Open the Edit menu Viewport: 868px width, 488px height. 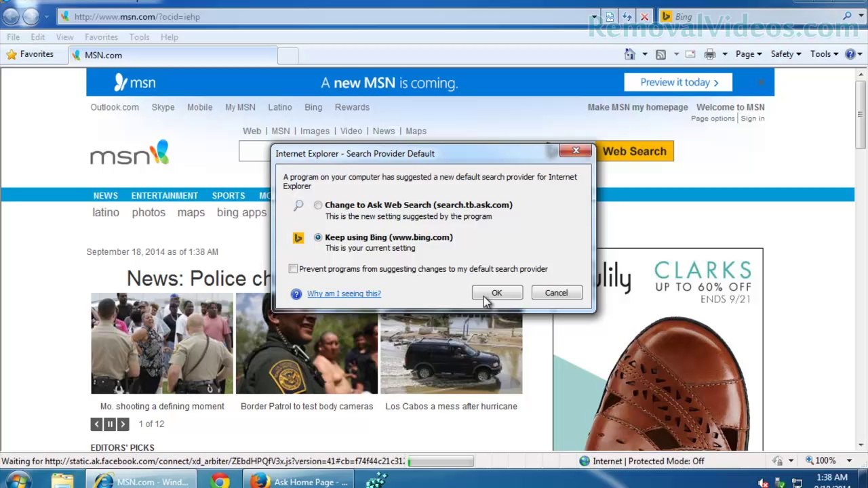pos(38,37)
